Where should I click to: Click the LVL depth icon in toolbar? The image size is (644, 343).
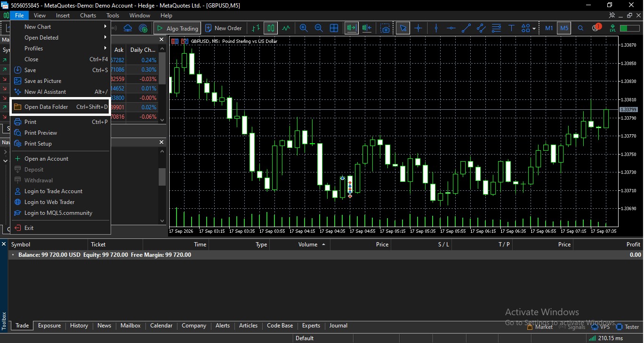coord(612,28)
